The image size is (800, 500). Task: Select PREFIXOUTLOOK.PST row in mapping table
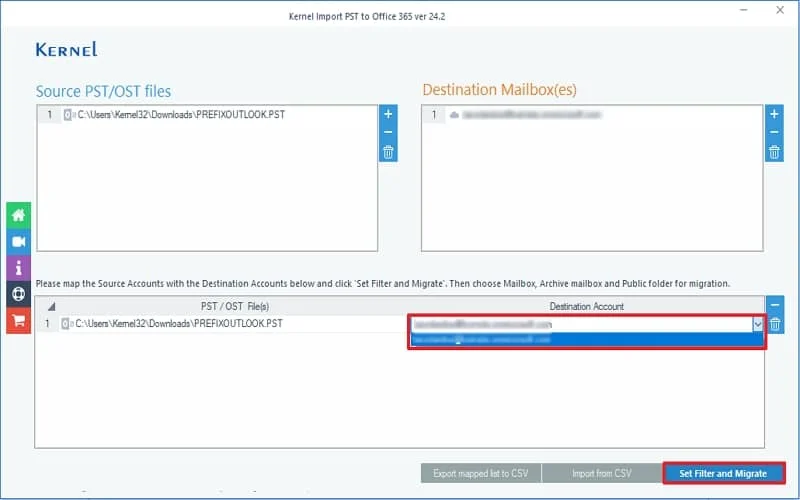coord(179,323)
